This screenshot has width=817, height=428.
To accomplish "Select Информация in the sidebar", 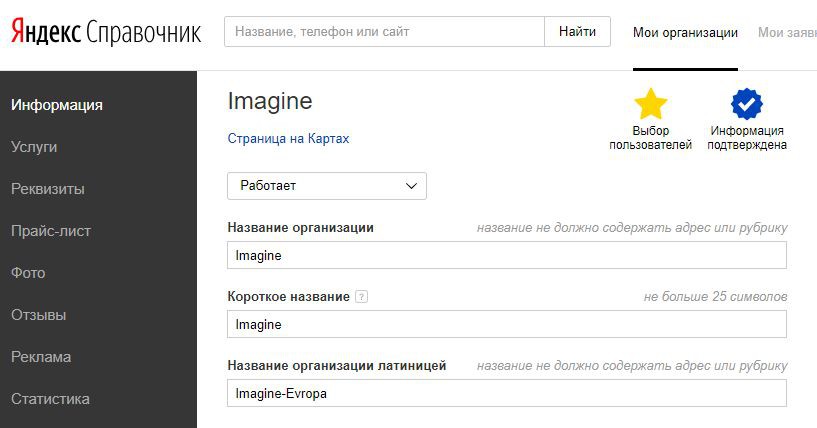I will point(57,105).
